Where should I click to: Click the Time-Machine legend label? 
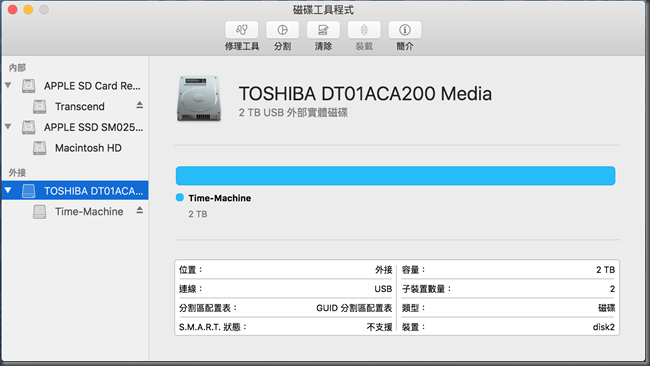pos(220,198)
